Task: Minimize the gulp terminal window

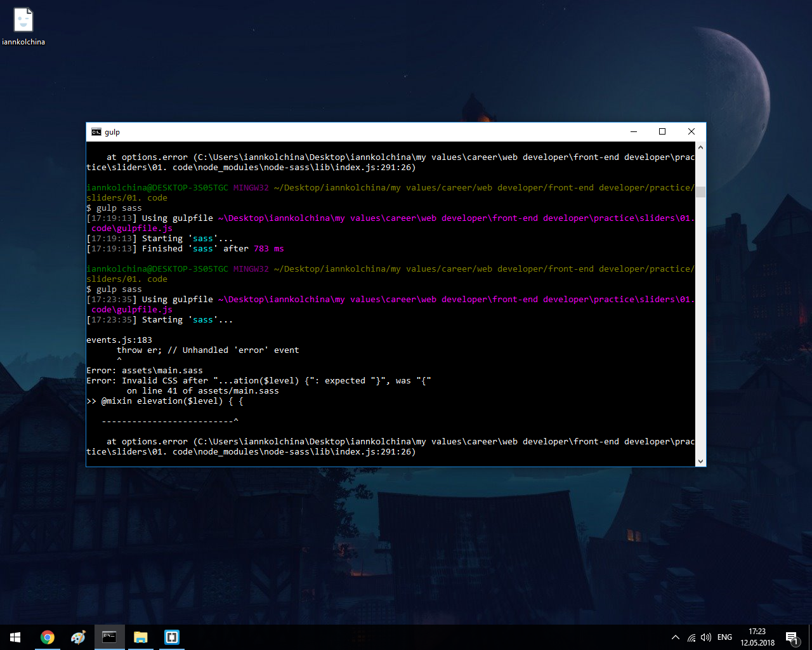Action: coord(633,132)
